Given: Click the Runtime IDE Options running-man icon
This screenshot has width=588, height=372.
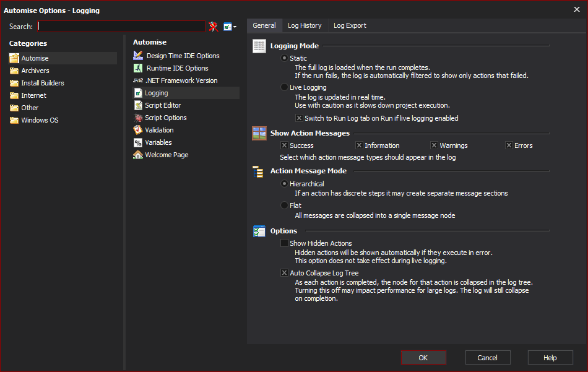Looking at the screenshot, I should click(x=138, y=68).
